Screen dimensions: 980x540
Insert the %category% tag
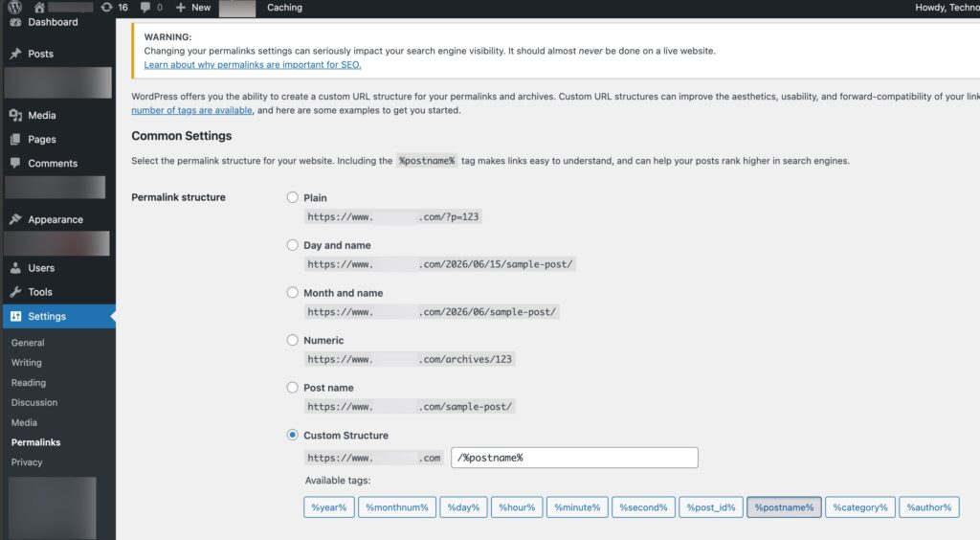pyautogui.click(x=860, y=507)
